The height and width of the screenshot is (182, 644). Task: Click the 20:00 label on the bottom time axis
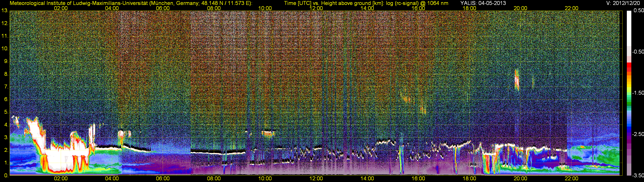pyautogui.click(x=521, y=179)
